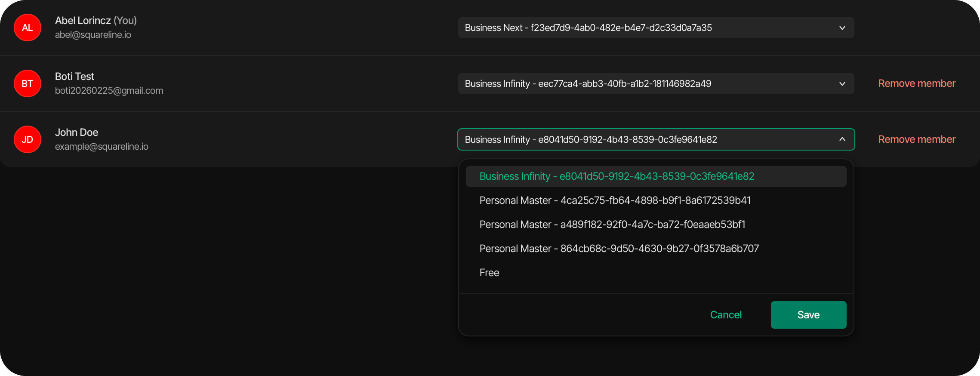Collapse John Doe's license list with the up chevron
The image size is (980, 376).
tap(842, 139)
